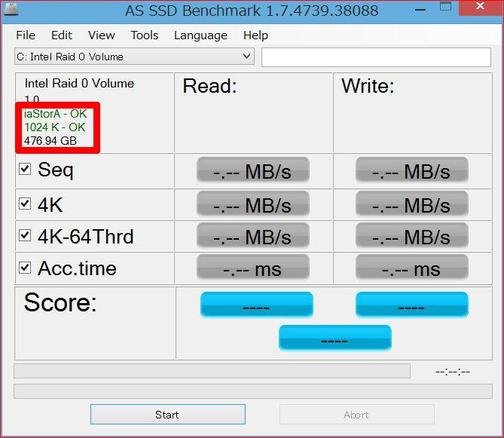Uncheck the Seq test checkbox
This screenshot has height=438, width=504.
click(x=25, y=169)
